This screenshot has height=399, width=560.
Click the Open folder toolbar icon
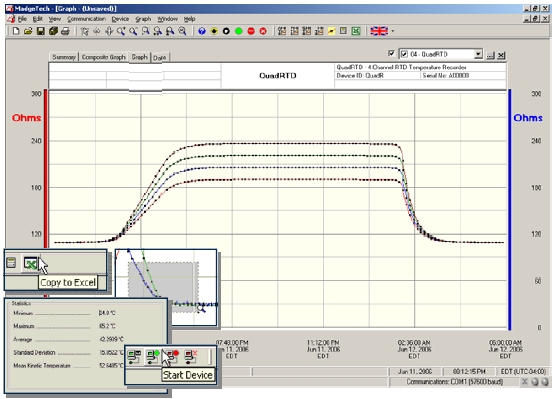tap(28, 31)
